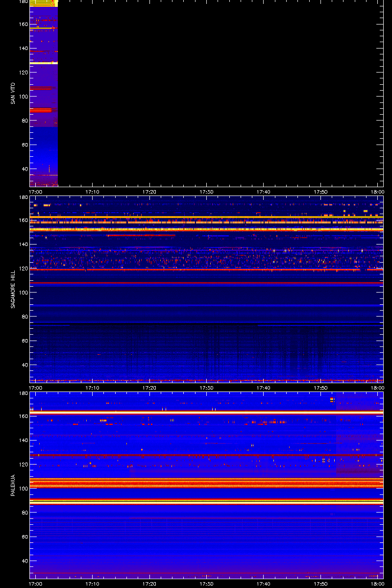This screenshot has width=392, height=588.
Task: Select the 180 tick on Sagamore Hill axis
Action: tap(23, 197)
